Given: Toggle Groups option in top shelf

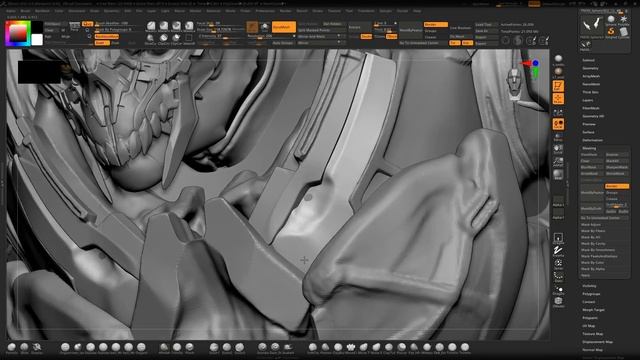Looking at the screenshot, I should coord(436,31).
